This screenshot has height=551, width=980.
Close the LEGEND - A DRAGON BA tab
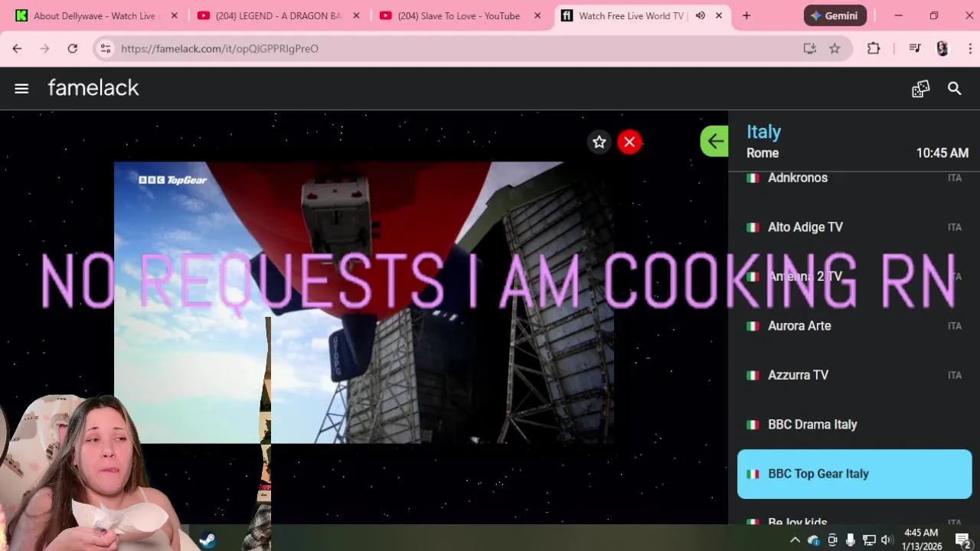(356, 15)
